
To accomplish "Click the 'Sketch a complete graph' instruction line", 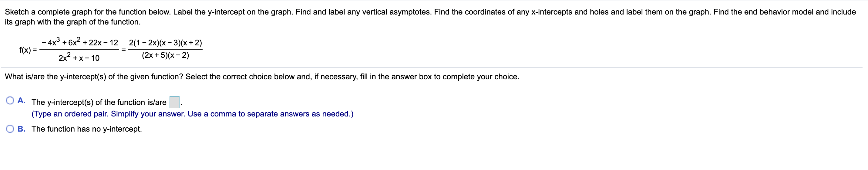I will pyautogui.click(x=430, y=12).
